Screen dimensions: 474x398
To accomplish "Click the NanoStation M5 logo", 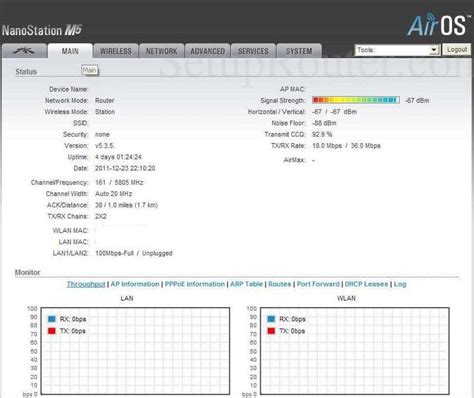I will tap(42, 31).
